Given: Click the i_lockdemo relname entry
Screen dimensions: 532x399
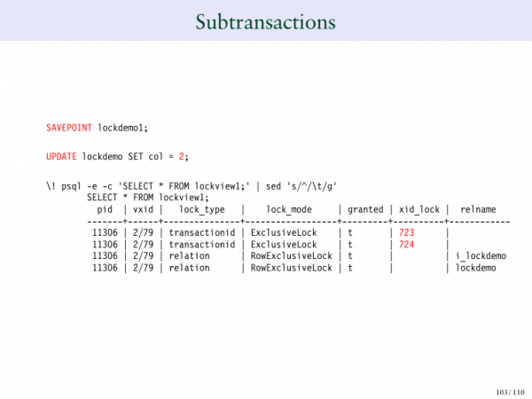Looking at the screenshot, I should [481, 255].
